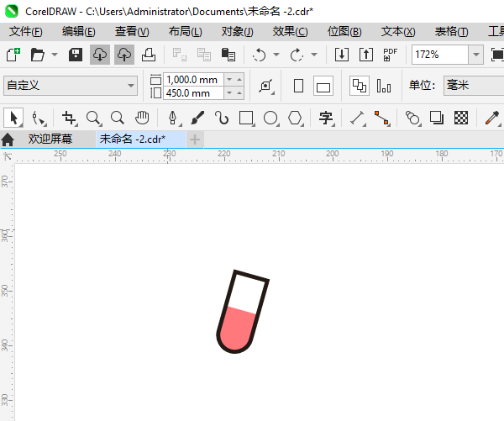Screen dimensions: 504x421
Task: Select the Crop tool
Action: [70, 118]
